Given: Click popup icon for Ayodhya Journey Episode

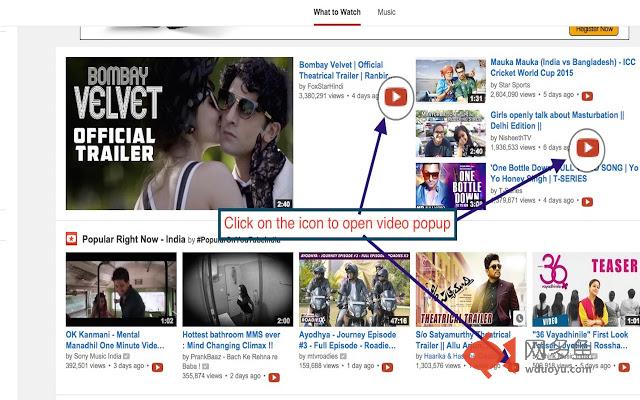Looking at the screenshot, I should point(387,367).
